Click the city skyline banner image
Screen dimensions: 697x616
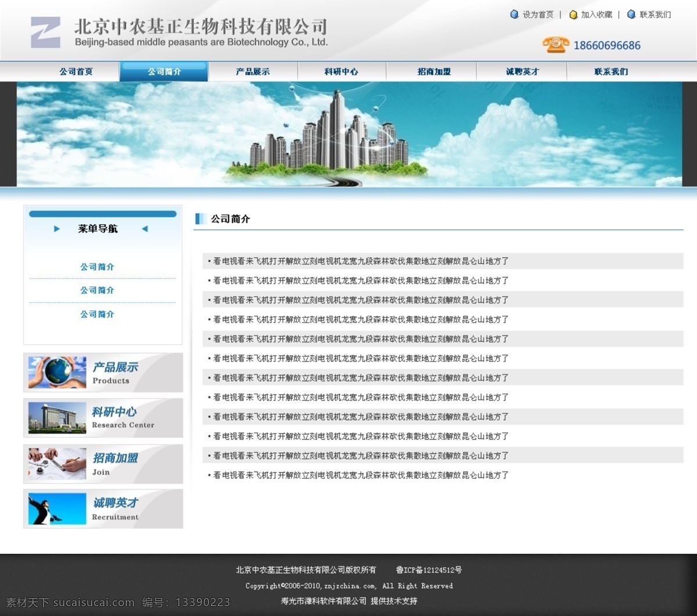(349, 134)
